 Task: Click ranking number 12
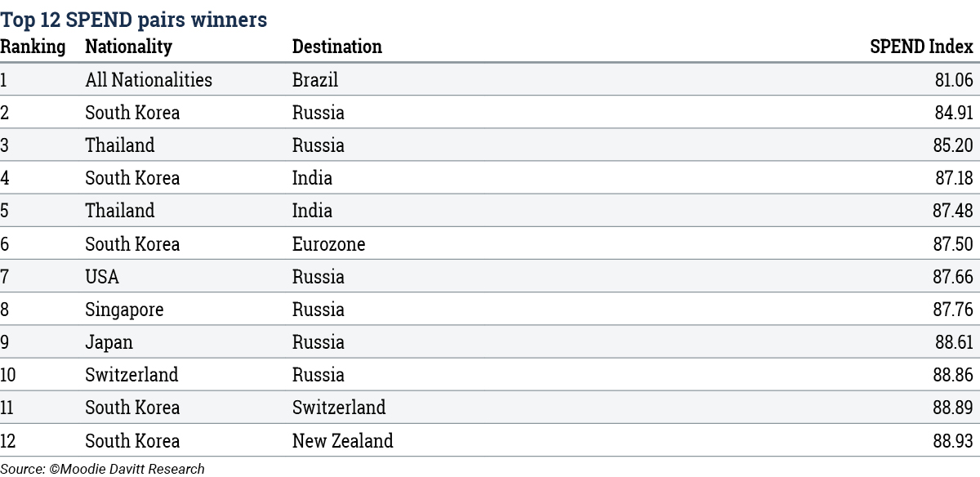coord(8,441)
